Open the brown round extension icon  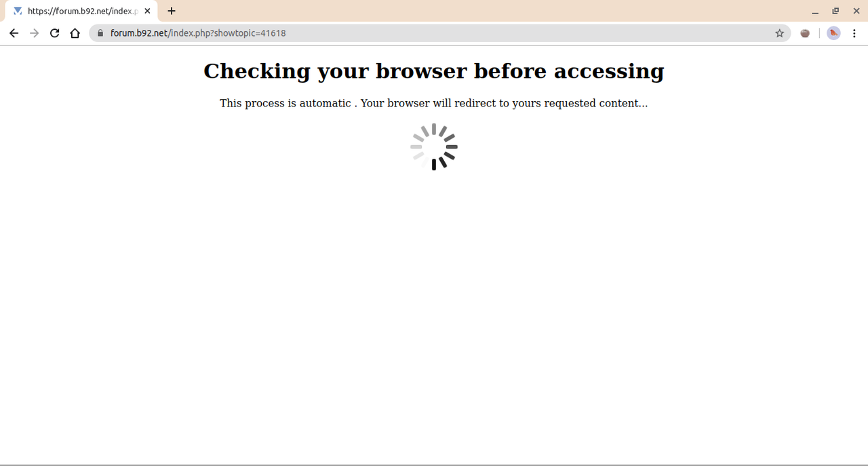pyautogui.click(x=805, y=33)
